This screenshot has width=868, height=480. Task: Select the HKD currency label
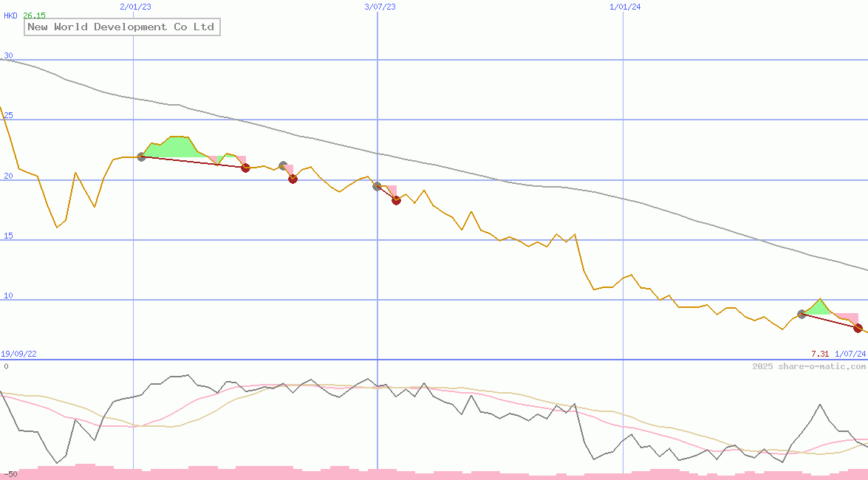coord(10,16)
